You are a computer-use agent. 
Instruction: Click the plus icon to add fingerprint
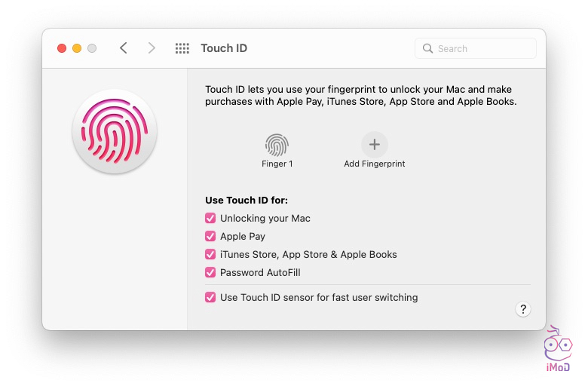click(374, 144)
